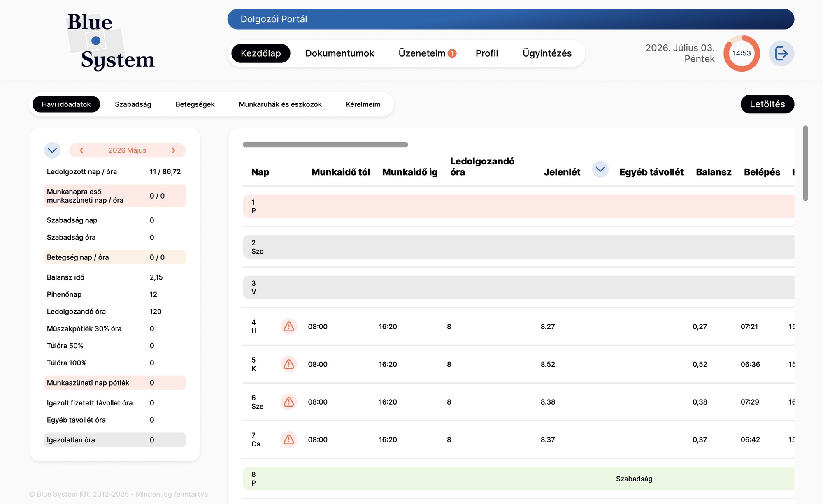Click warning triangle on the 7 Cs row
Screen dimensions: 823x504
click(x=289, y=439)
